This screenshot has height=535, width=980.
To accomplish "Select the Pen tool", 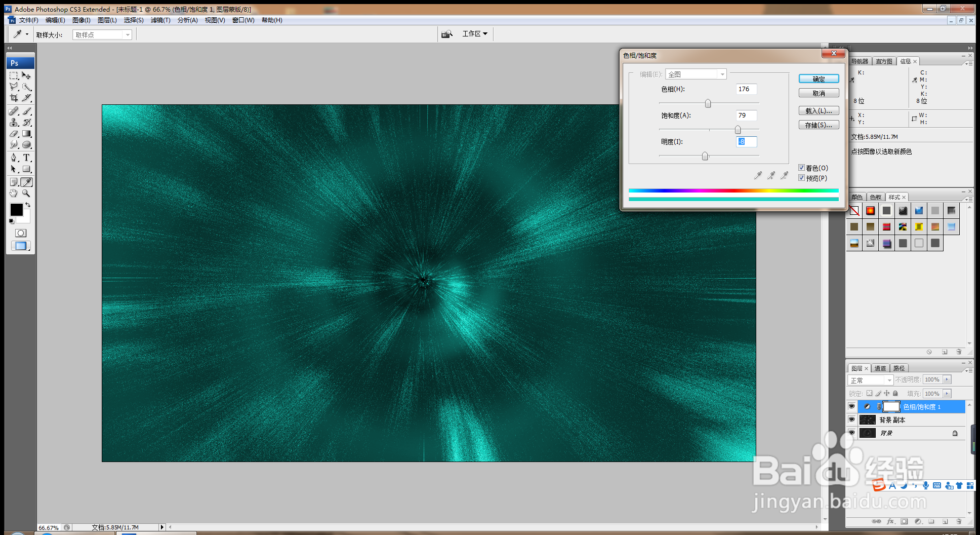I will 14,158.
